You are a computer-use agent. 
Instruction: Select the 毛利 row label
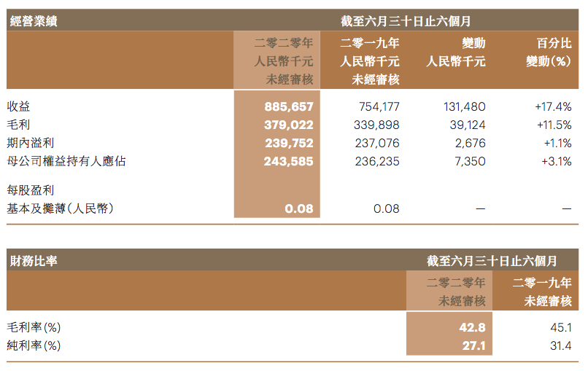coord(19,125)
